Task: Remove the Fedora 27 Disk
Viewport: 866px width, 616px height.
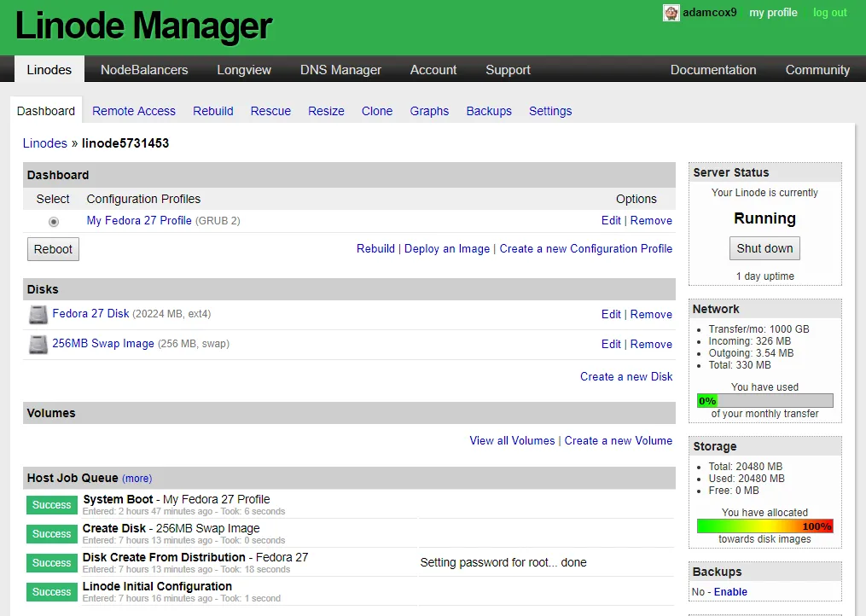Action: [x=651, y=314]
